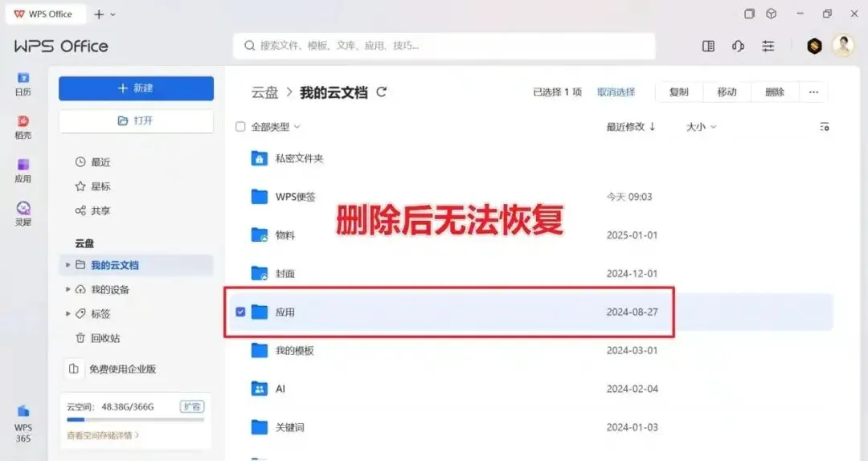Click the magnifier search icon
This screenshot has width=868, height=461.
[250, 46]
